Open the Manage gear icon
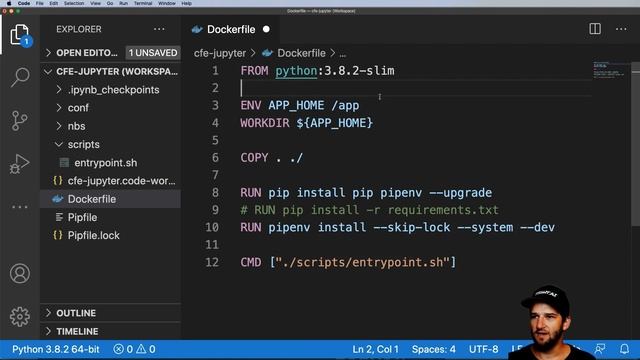Screen dimensions: 640x360 point(20,316)
